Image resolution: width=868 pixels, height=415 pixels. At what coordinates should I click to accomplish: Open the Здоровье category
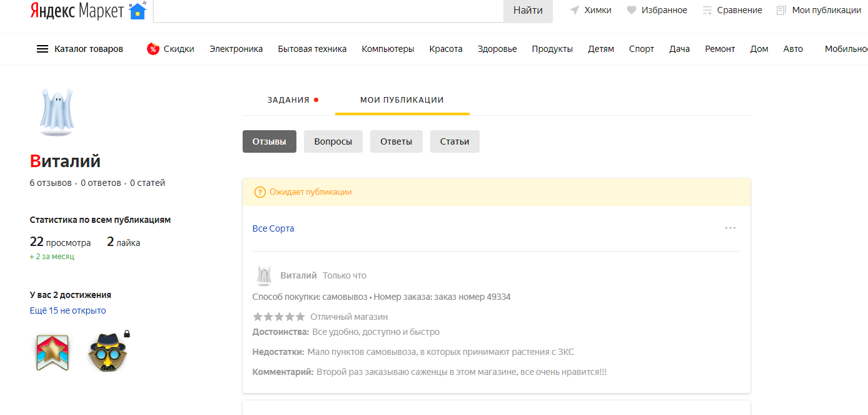point(497,49)
